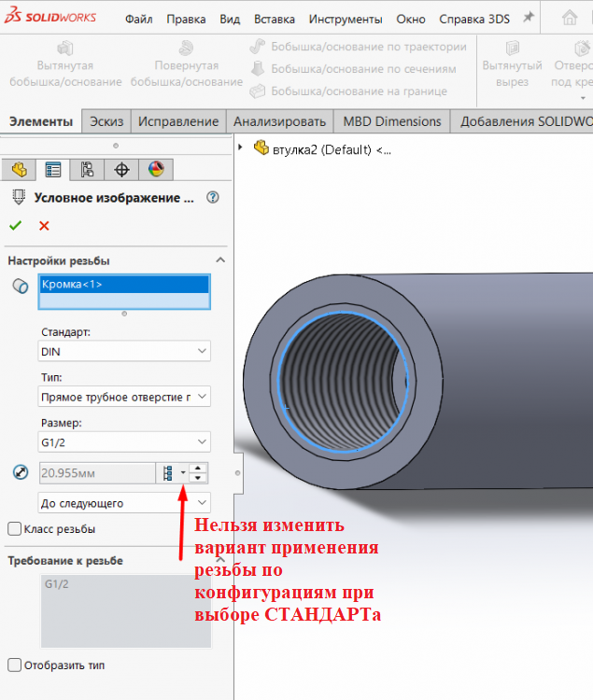Open ConfigurationManager tab icon
Screen dimensions: 593x700
[87, 170]
